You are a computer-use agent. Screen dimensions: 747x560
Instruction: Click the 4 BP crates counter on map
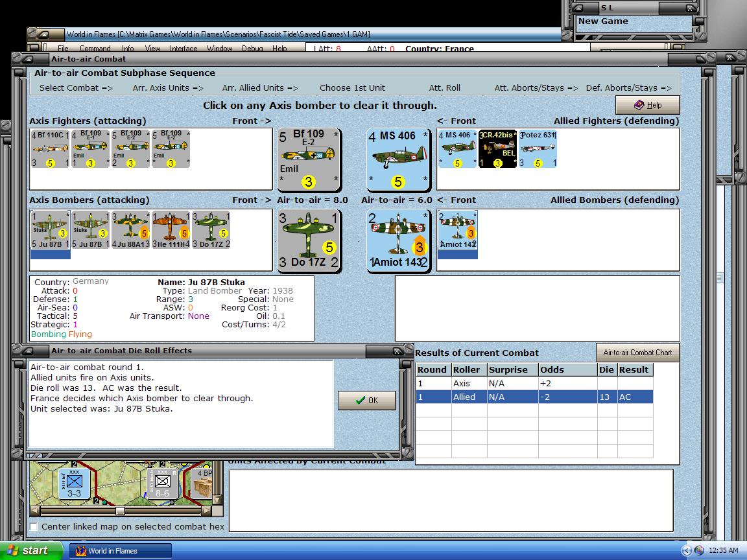204,482
